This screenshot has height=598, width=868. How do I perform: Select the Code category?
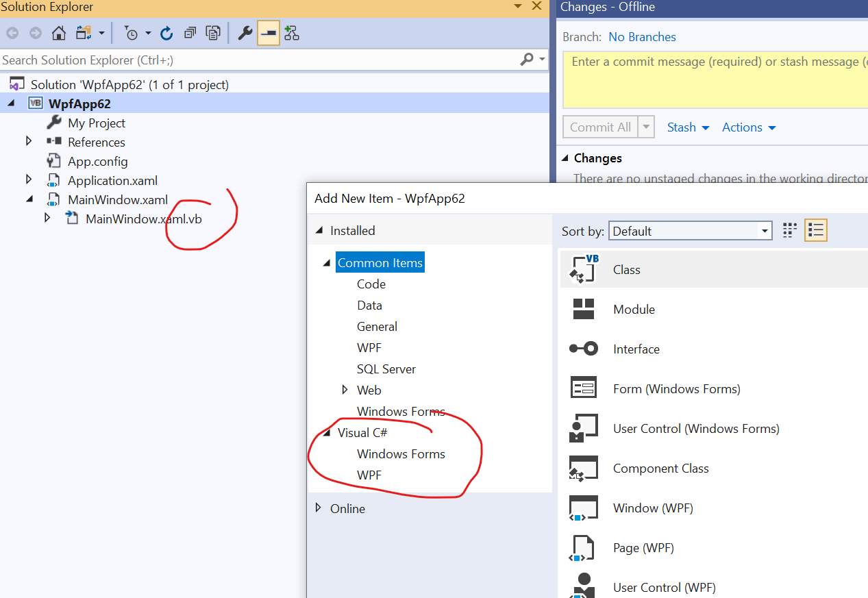(x=371, y=284)
